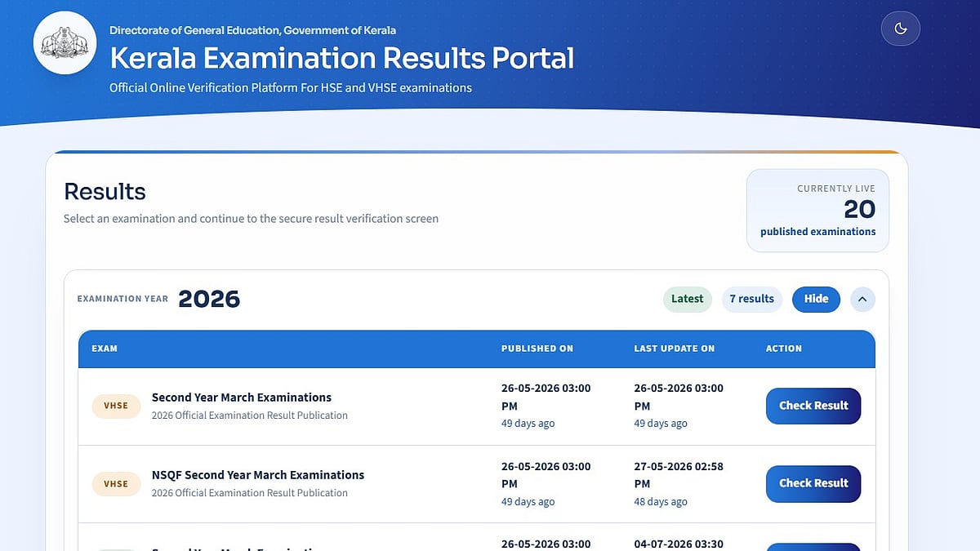Click the Kerala Examination Results Portal heading

coord(341,58)
